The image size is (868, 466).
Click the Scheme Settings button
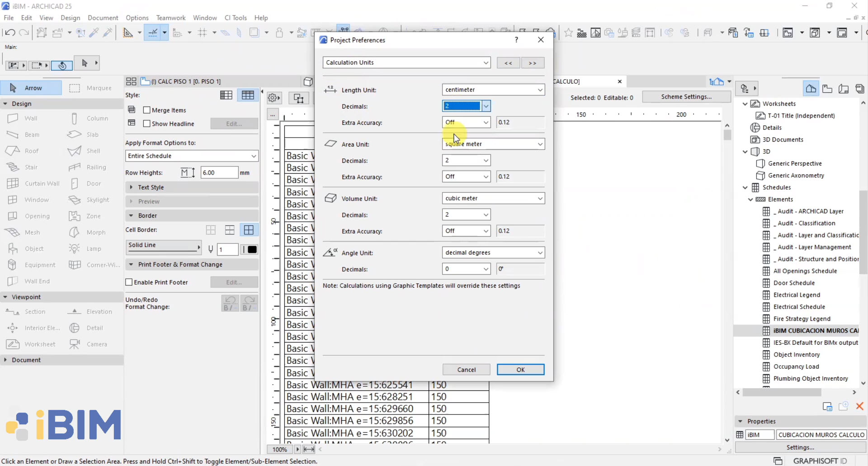[x=686, y=97]
